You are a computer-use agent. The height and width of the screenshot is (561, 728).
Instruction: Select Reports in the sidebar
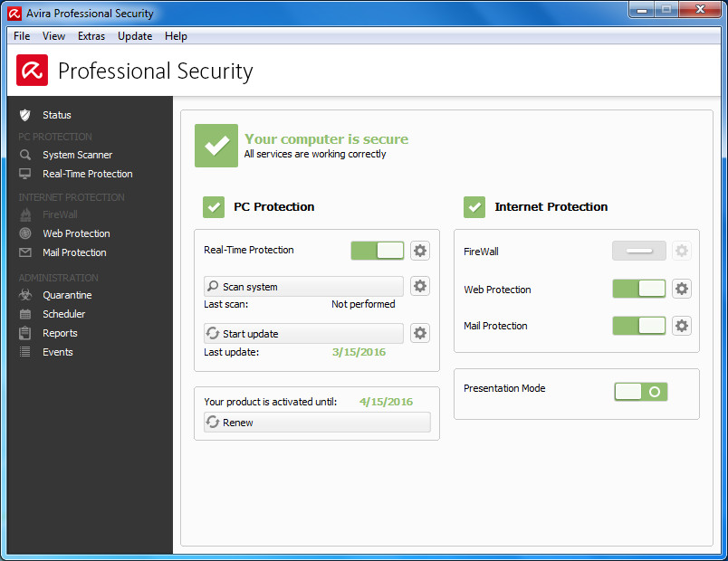pos(60,333)
